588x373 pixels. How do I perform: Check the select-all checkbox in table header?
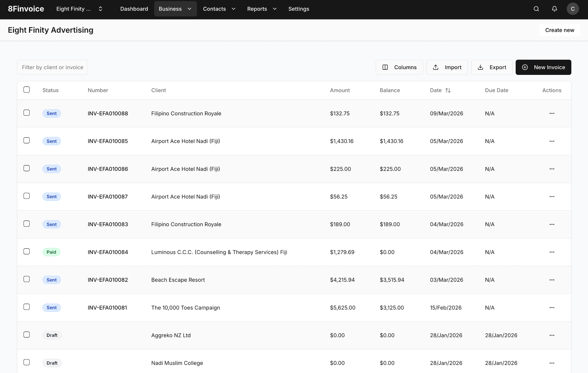(26, 90)
